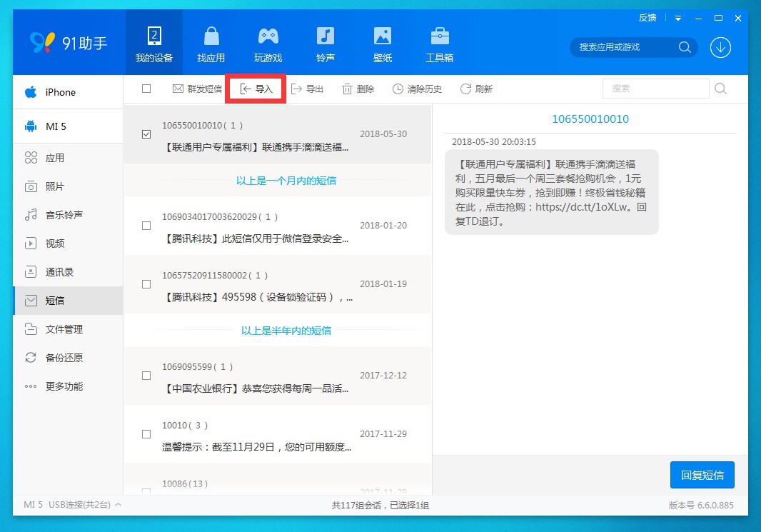Open the title bar dropdown menu arrow
The image size is (761, 532).
pos(678,18)
